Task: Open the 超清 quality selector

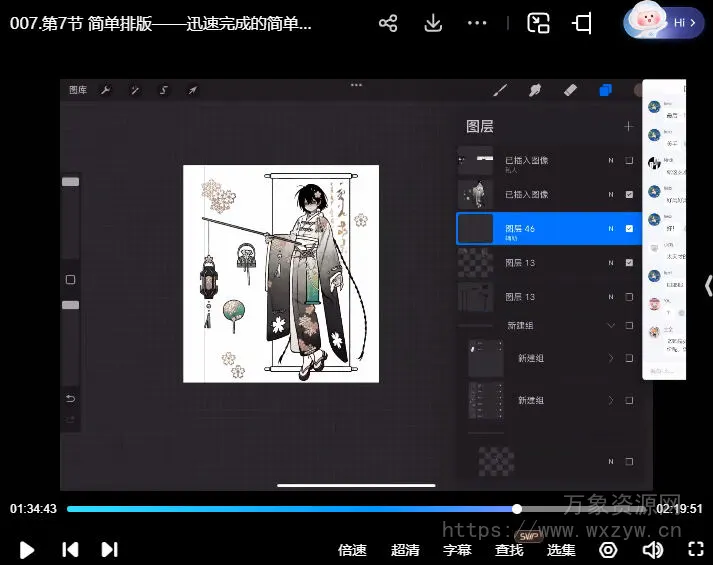Action: tap(405, 549)
